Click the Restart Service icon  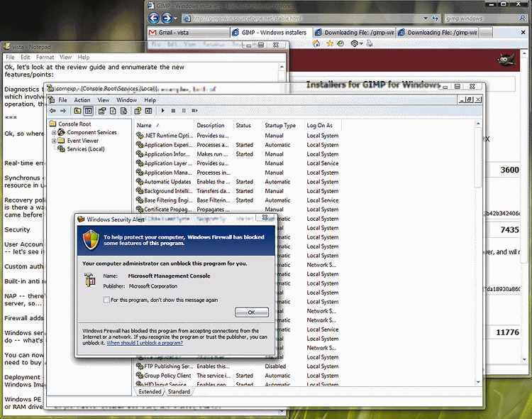click(x=194, y=111)
